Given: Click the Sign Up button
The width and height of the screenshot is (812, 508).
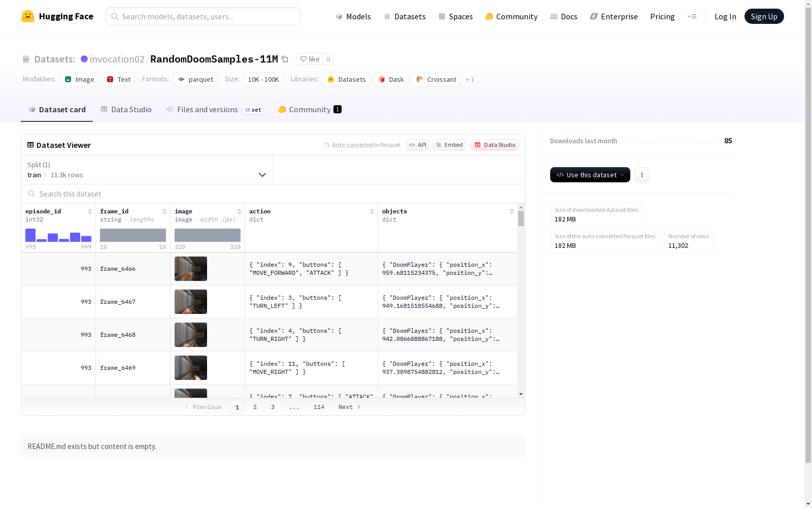Looking at the screenshot, I should pos(764,16).
